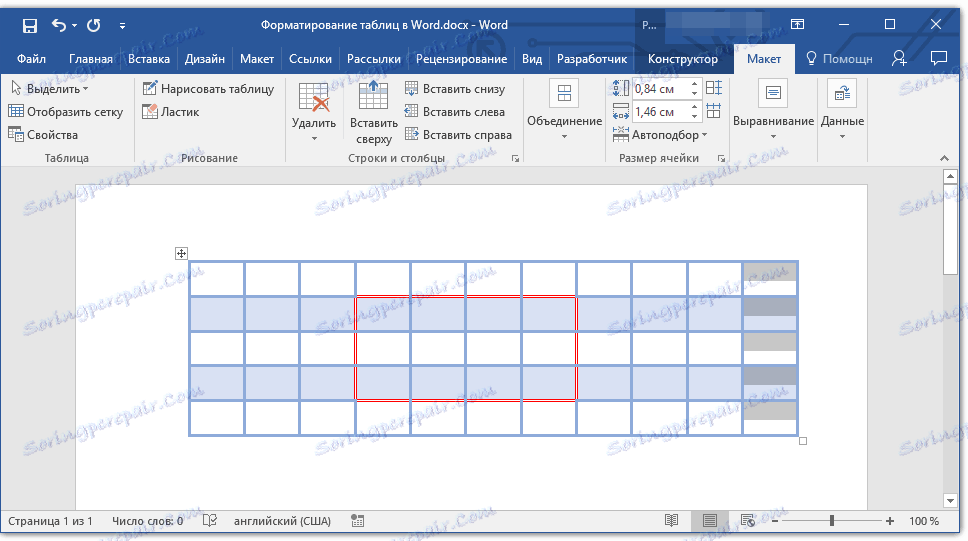Switch to the Главная tab

click(x=90, y=59)
